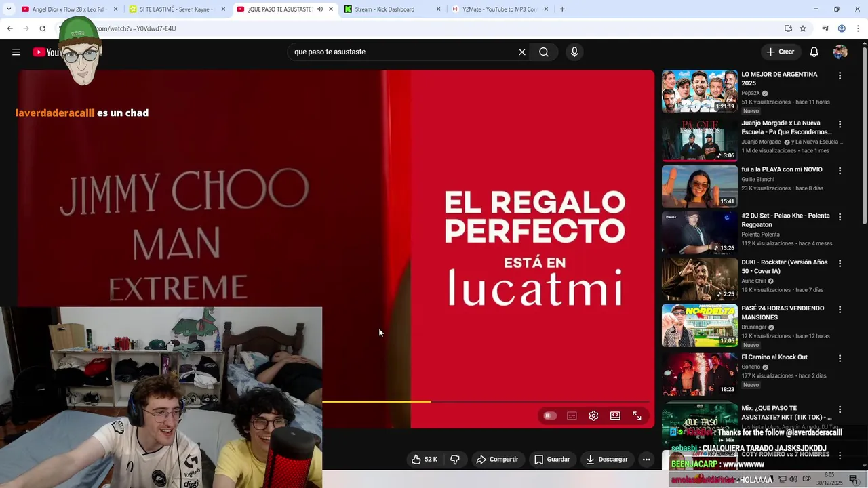Open the Pelao Khe DJ Set title link
The width and height of the screenshot is (868, 488).
pos(785,220)
